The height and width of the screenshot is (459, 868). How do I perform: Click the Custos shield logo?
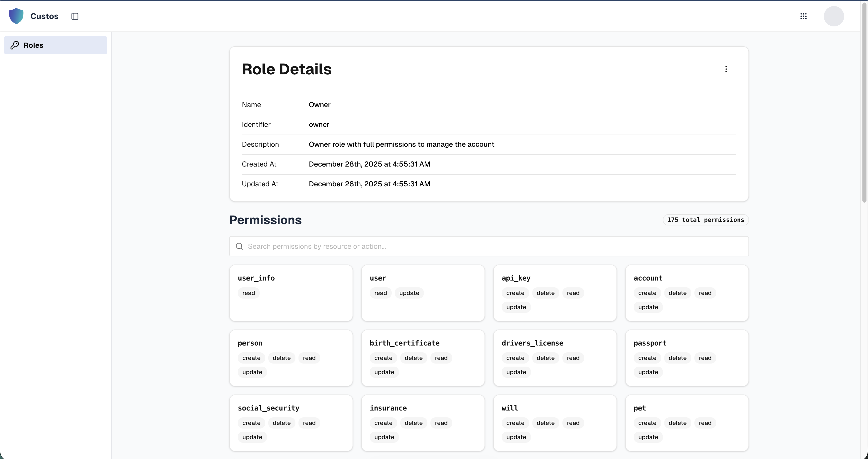(16, 16)
